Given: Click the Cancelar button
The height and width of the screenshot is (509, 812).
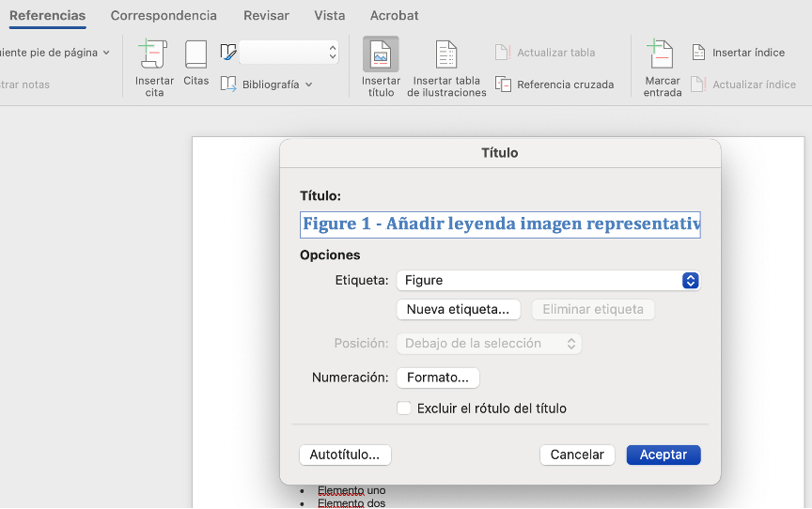Looking at the screenshot, I should [x=577, y=455].
